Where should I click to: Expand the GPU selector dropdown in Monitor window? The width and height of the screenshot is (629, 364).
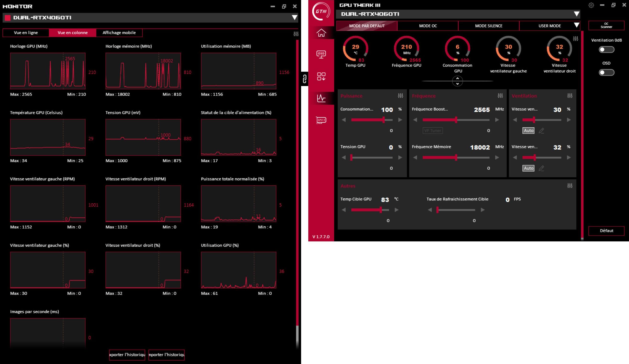click(x=295, y=17)
